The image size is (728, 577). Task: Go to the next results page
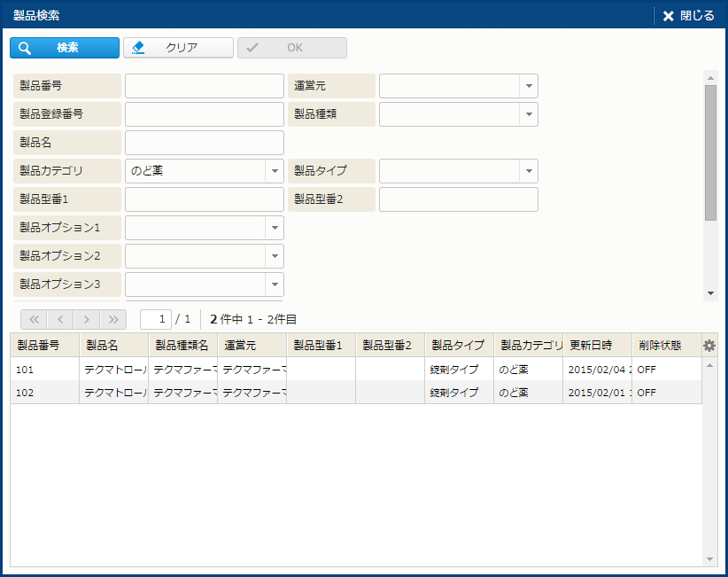[86, 319]
